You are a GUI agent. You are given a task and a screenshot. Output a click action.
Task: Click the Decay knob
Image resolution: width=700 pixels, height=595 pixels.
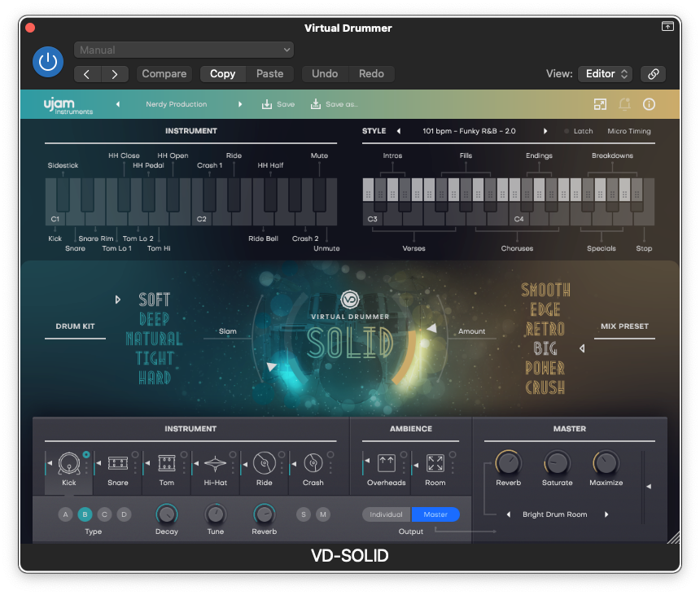tap(167, 514)
